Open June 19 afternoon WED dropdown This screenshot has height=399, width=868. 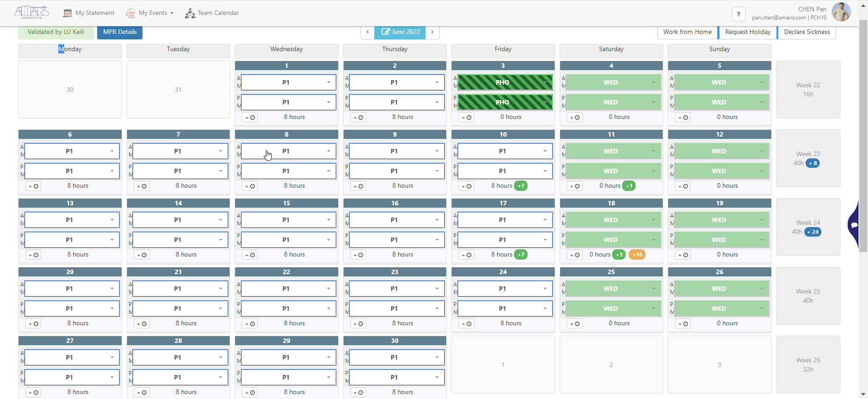tap(722, 240)
